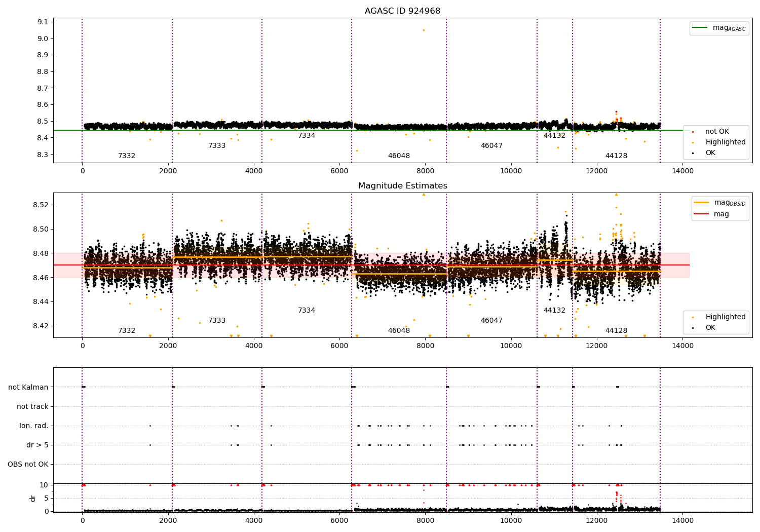
Task: Click OBSID label 44128 in Magnitude Estimates plot
Action: (x=616, y=331)
